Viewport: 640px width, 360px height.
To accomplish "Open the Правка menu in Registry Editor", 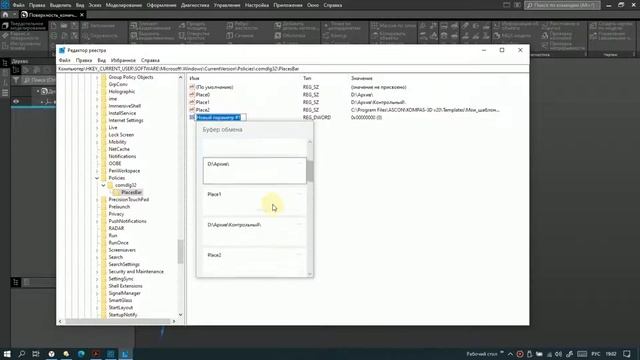I will (84, 60).
